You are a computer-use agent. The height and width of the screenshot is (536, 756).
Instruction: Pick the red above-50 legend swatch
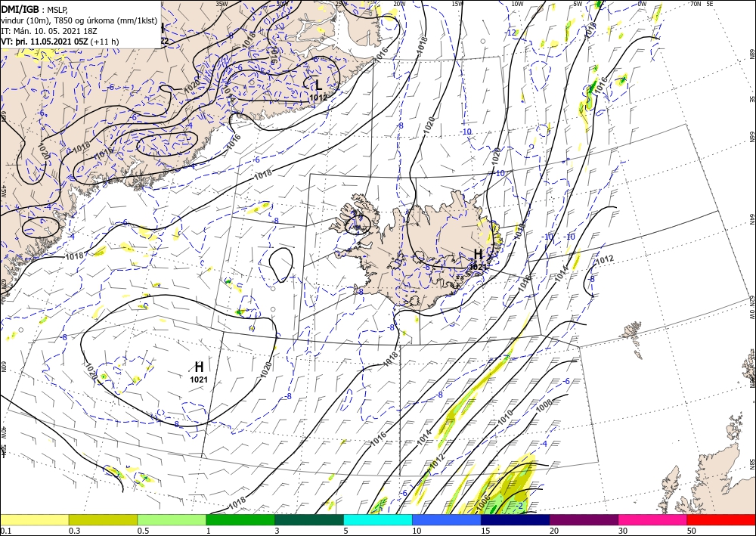coord(721,519)
